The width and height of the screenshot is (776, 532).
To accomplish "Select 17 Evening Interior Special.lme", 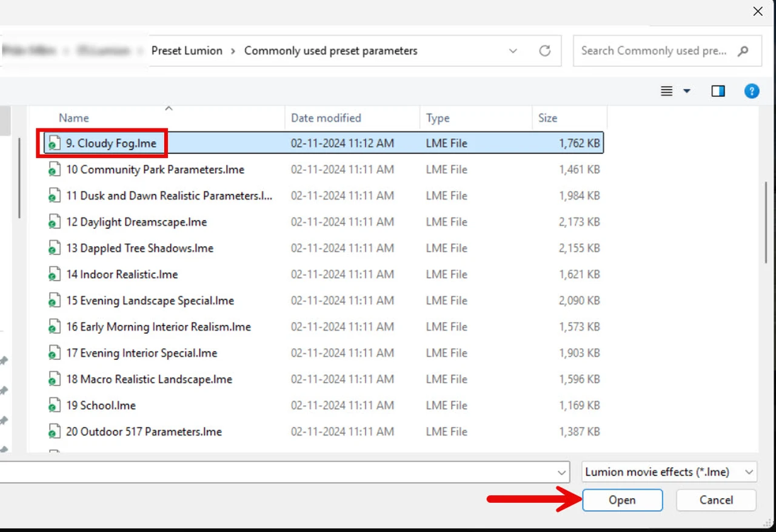I will pyautogui.click(x=141, y=353).
